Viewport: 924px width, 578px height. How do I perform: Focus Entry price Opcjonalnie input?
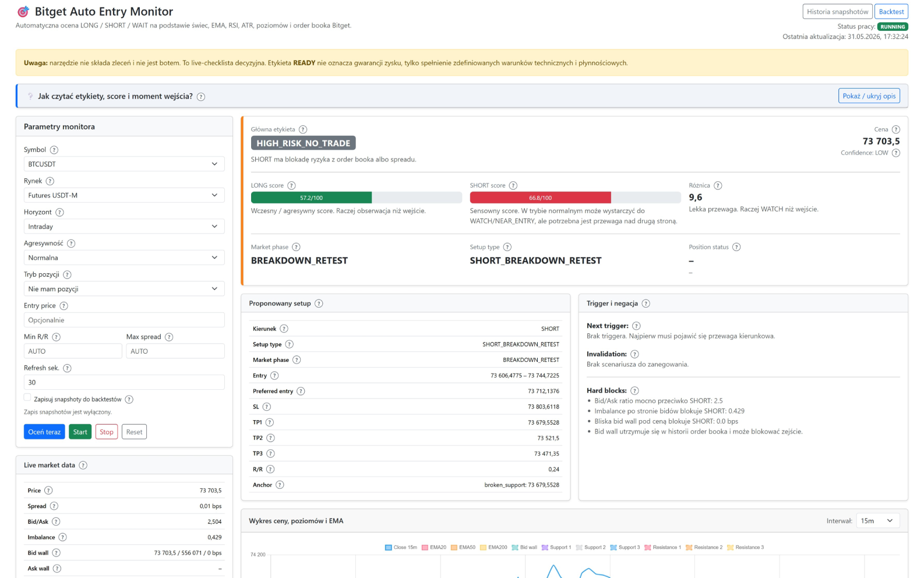[124, 320]
